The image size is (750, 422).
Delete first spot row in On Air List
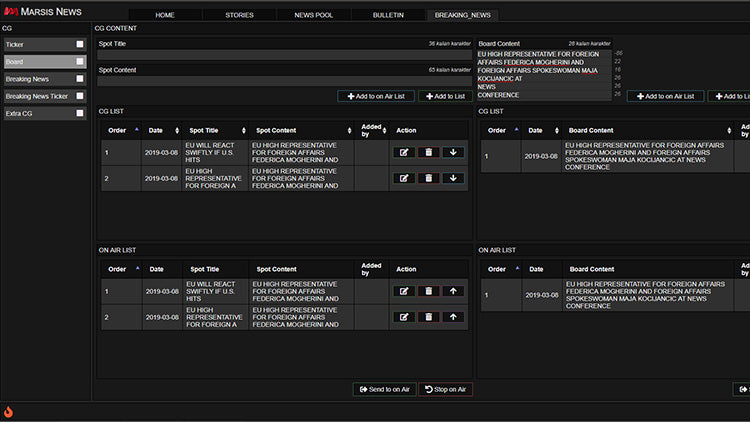click(x=428, y=291)
